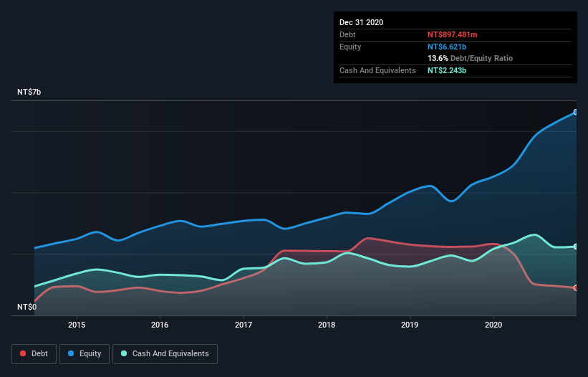
Task: Click the teal Cash endpoint marker
Action: 576,247
